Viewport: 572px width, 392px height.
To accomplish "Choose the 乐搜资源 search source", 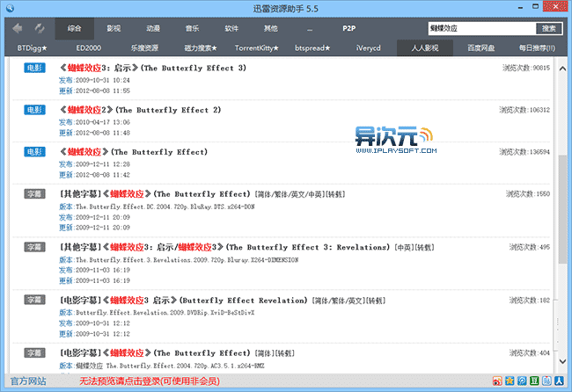I will 145,48.
